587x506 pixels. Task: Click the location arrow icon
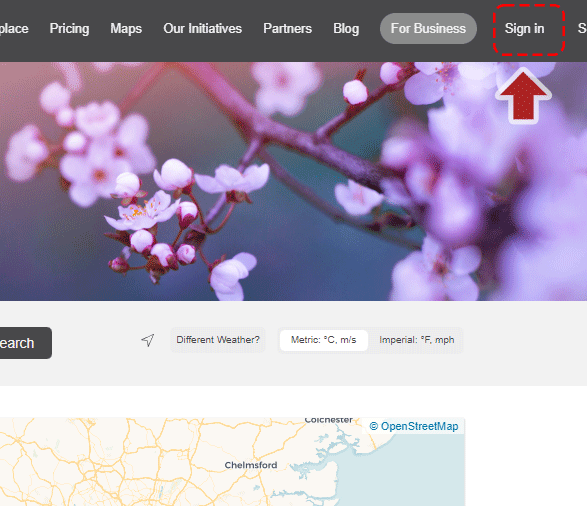(x=148, y=340)
